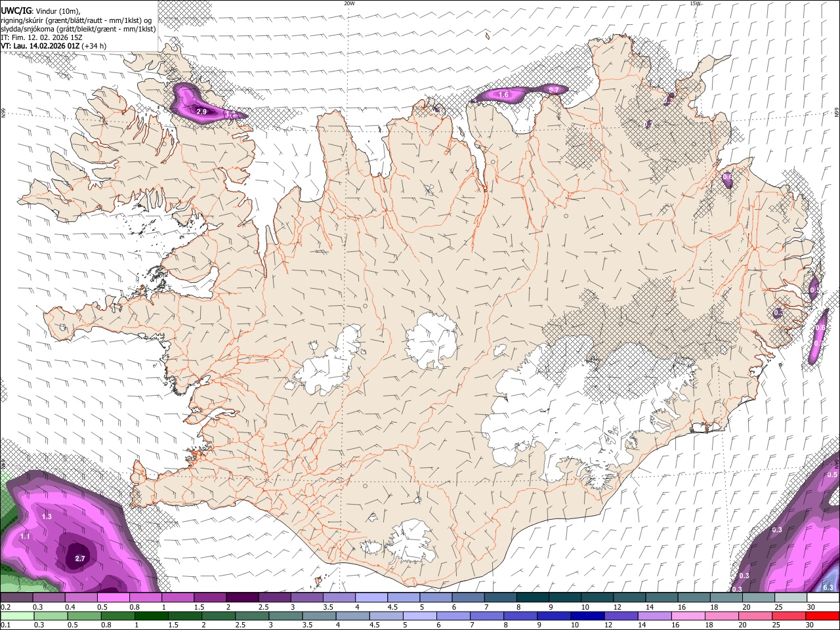840x630 pixels.
Task: Click the 1.1 value in the southwest precipitation area
Action: 25,537
